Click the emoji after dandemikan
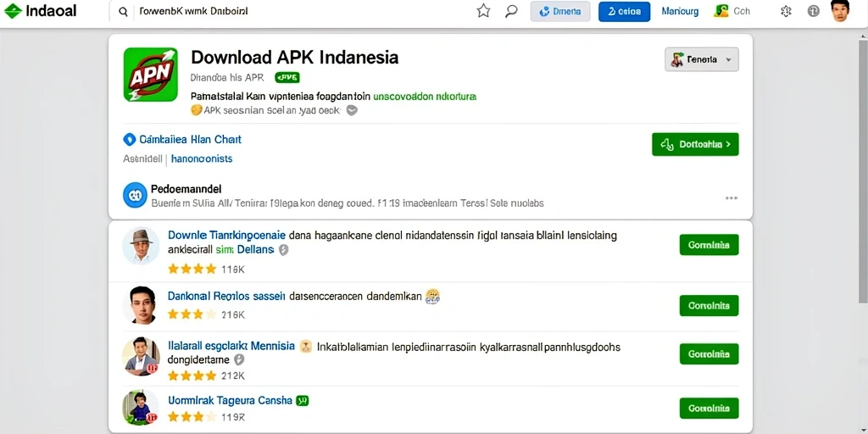 [x=432, y=296]
